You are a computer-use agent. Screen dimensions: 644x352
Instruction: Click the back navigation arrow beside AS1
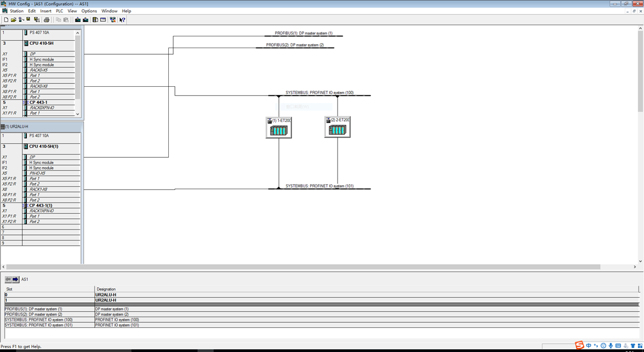pyautogui.click(x=8, y=279)
